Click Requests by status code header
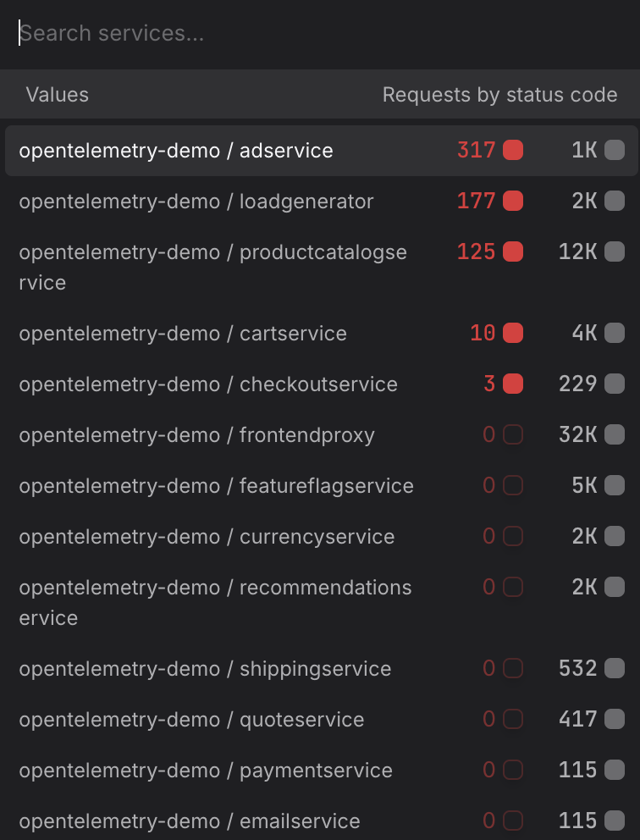 pyautogui.click(x=499, y=95)
